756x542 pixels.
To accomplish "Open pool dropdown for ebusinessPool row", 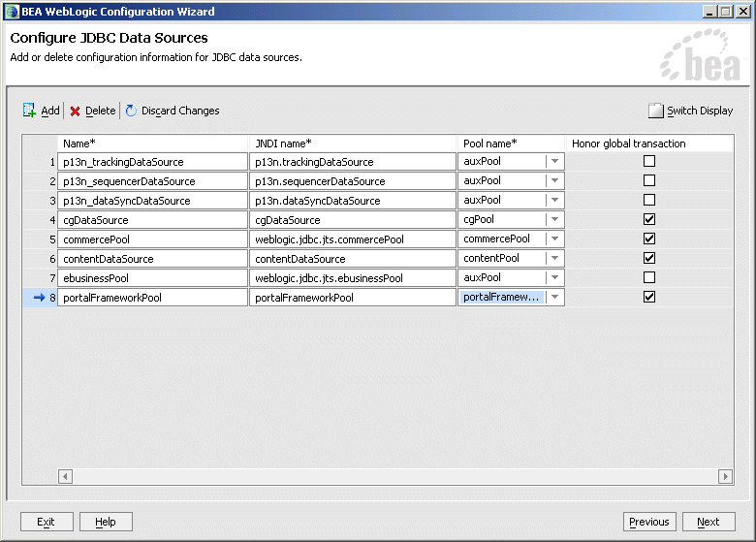I will pyautogui.click(x=555, y=277).
